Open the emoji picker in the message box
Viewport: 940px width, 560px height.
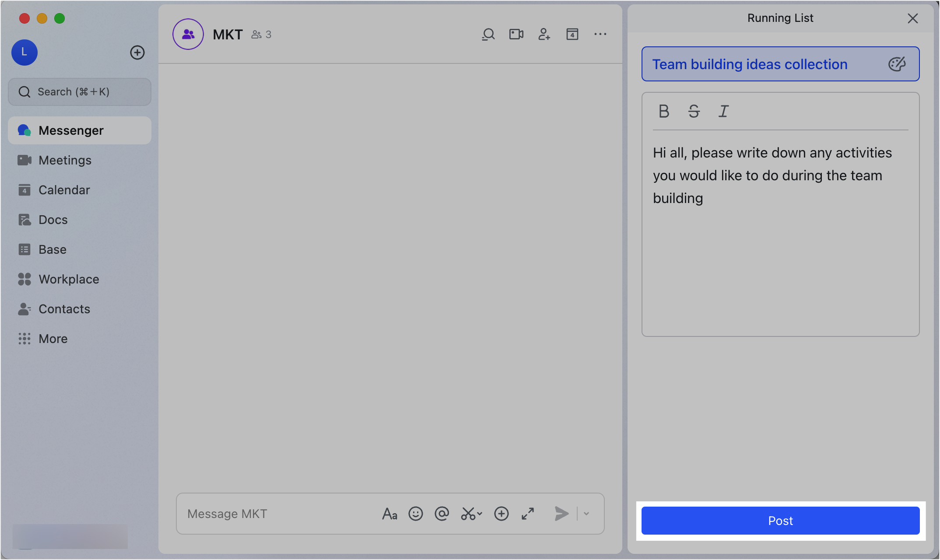pos(415,514)
